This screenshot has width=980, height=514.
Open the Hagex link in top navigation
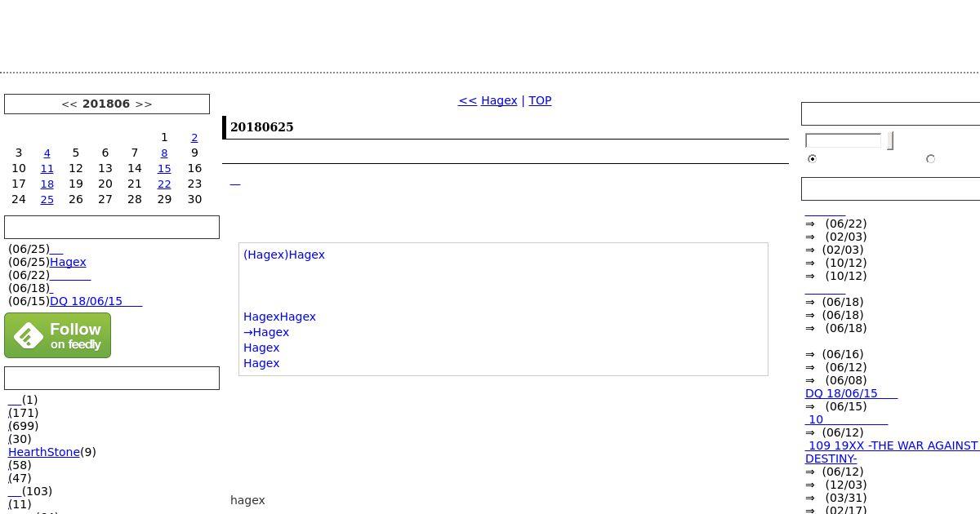499,100
